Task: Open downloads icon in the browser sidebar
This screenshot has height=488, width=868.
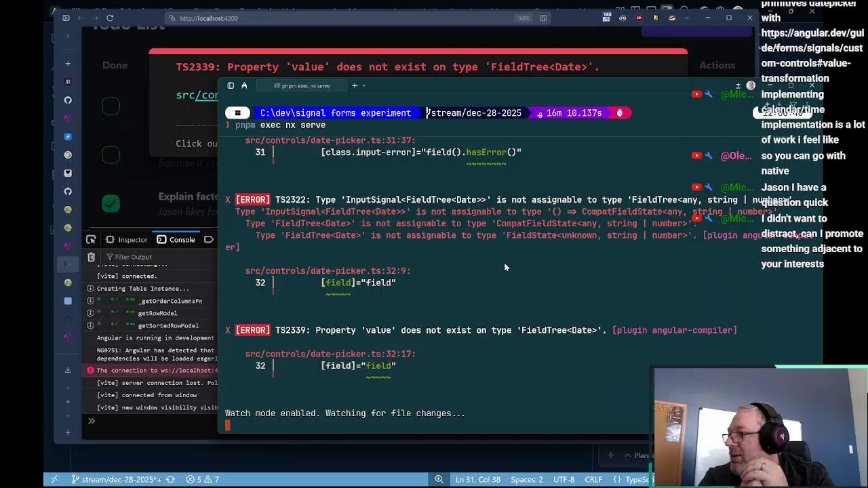Action: click(68, 370)
